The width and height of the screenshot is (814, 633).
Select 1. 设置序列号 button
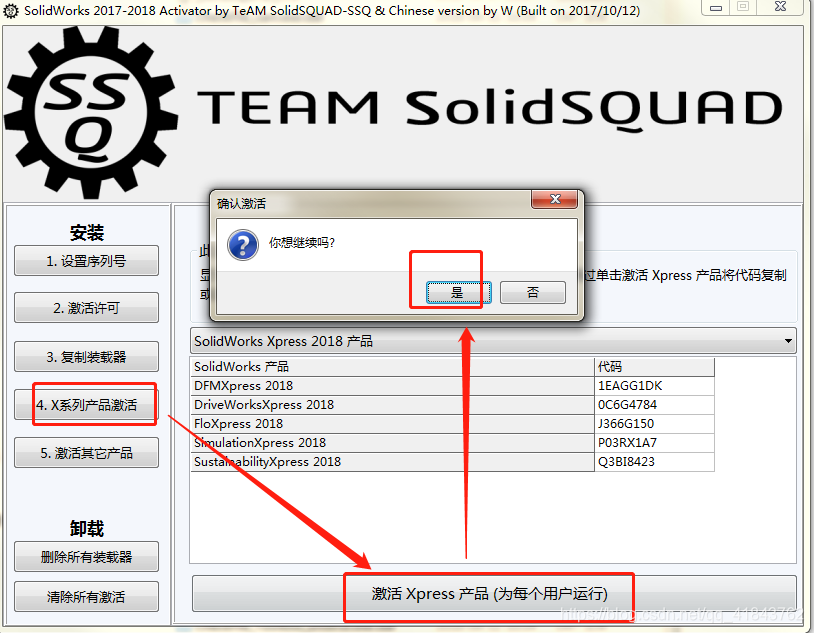(86, 261)
